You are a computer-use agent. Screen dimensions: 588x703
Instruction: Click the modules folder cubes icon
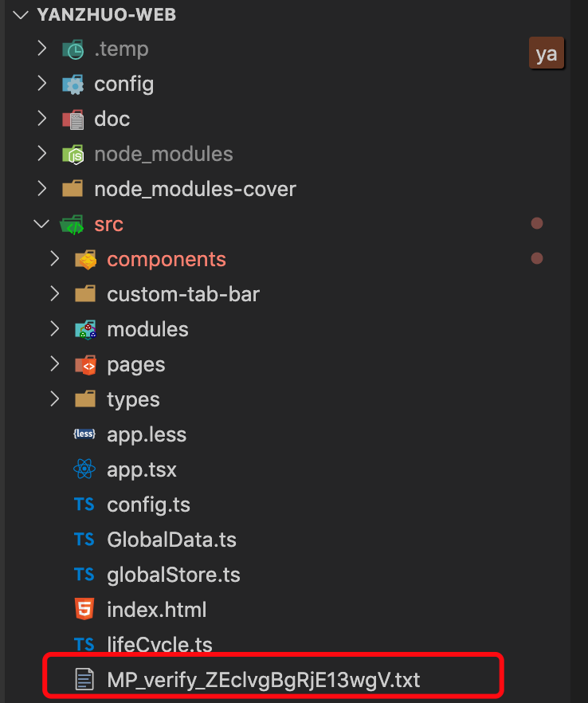(x=85, y=329)
